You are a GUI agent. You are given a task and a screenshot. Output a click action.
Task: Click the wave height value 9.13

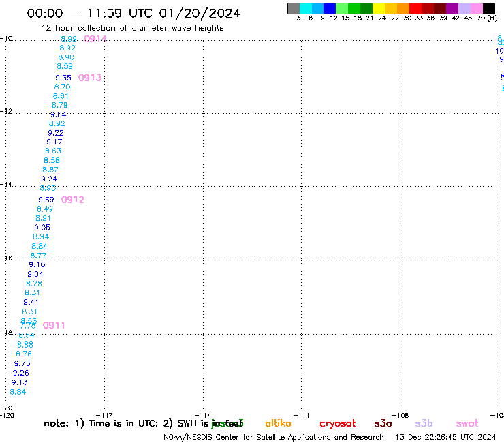(20, 382)
